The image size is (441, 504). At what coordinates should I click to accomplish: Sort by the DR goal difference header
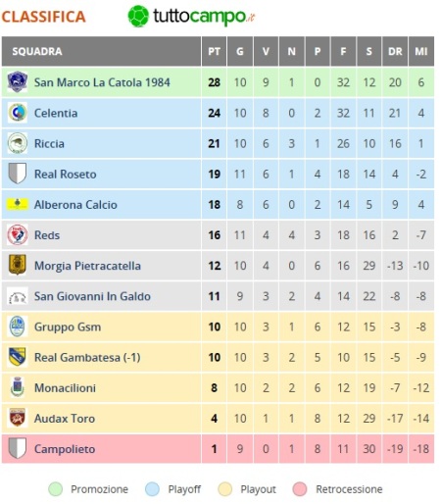pos(395,51)
